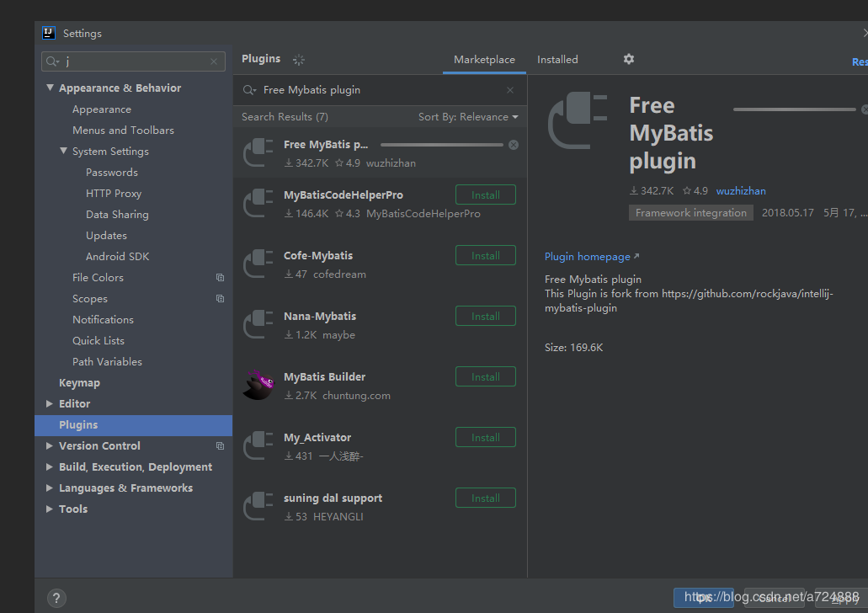
Task: Clear the Free Mybatis plugin search text
Action: click(x=510, y=90)
